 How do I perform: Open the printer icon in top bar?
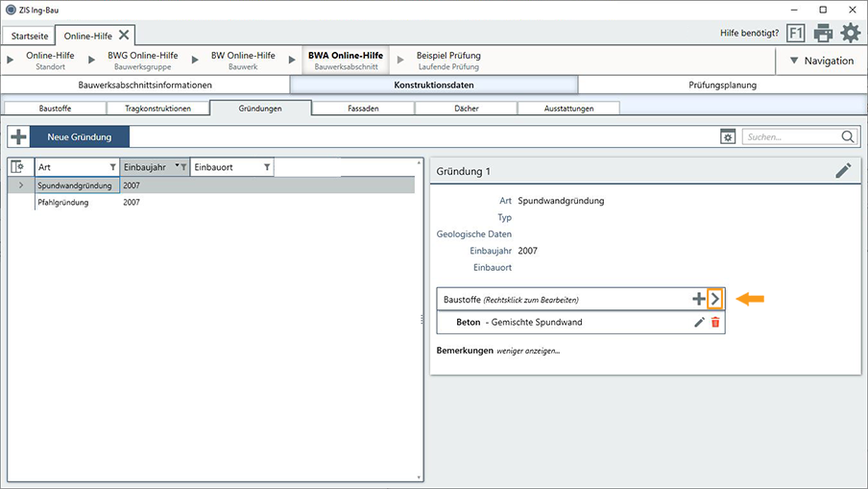pyautogui.click(x=823, y=34)
